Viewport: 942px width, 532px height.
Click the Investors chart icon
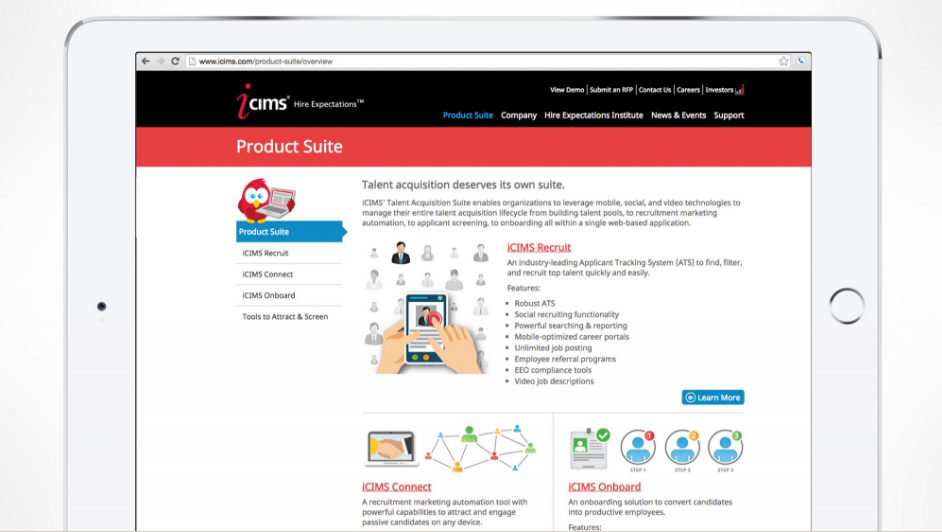point(740,90)
